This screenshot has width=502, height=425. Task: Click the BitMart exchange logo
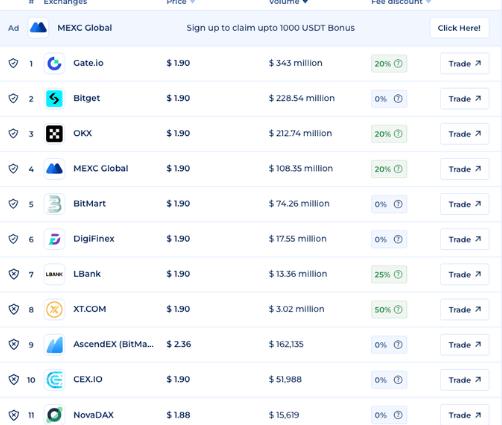pyautogui.click(x=54, y=204)
